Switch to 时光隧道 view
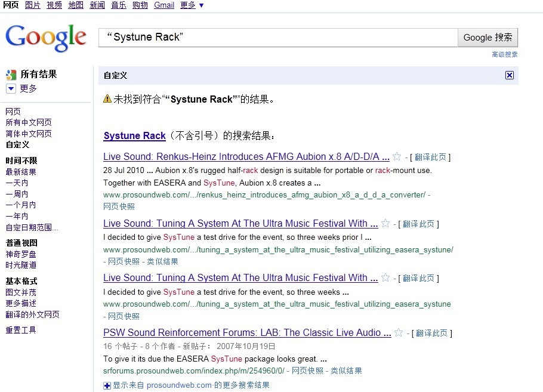543x392 pixels. [x=21, y=265]
